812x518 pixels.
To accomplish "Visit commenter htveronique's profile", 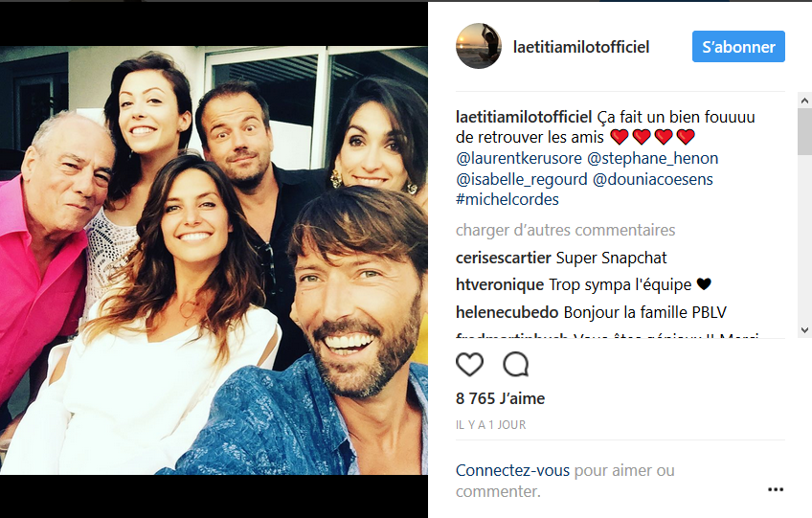I will click(500, 284).
